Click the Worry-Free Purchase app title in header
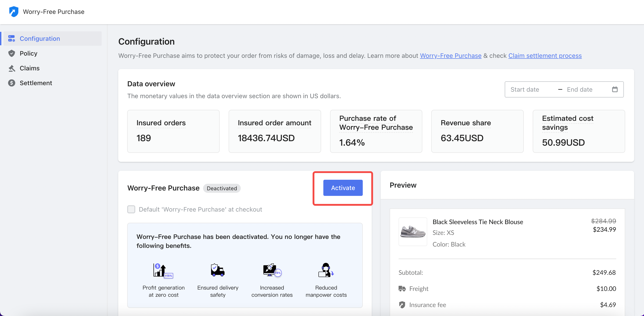The height and width of the screenshot is (316, 644). pyautogui.click(x=54, y=12)
